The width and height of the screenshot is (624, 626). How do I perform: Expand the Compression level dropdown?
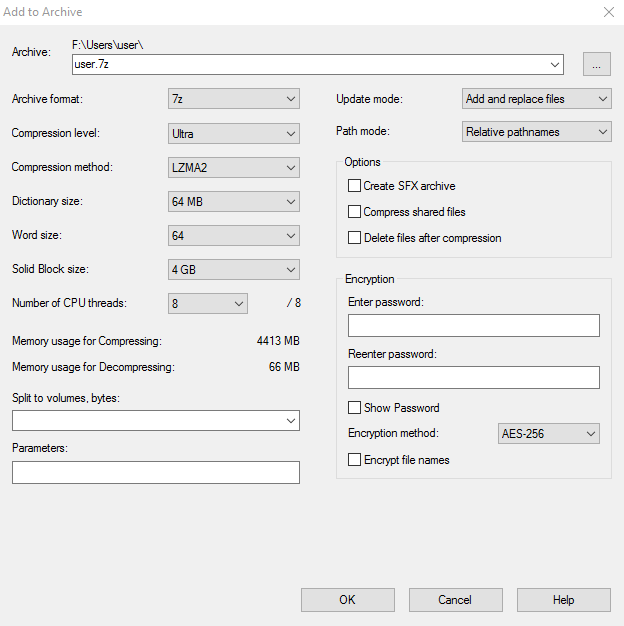[234, 133]
